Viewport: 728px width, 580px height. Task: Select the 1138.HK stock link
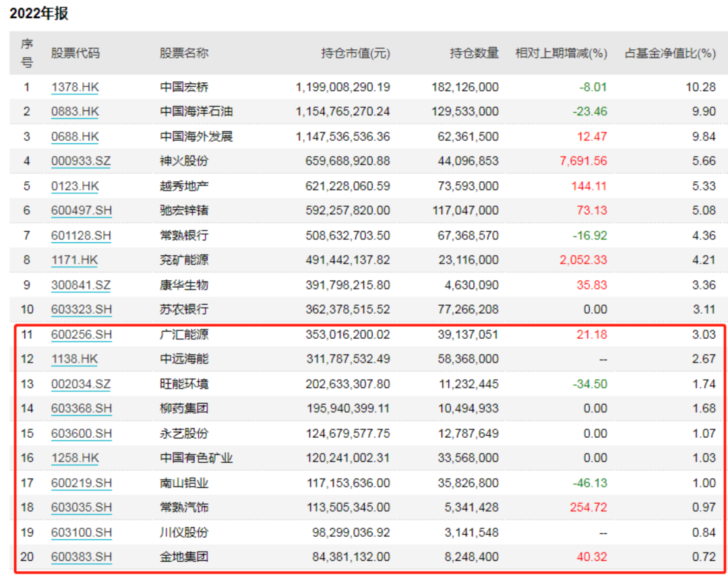coord(75,359)
